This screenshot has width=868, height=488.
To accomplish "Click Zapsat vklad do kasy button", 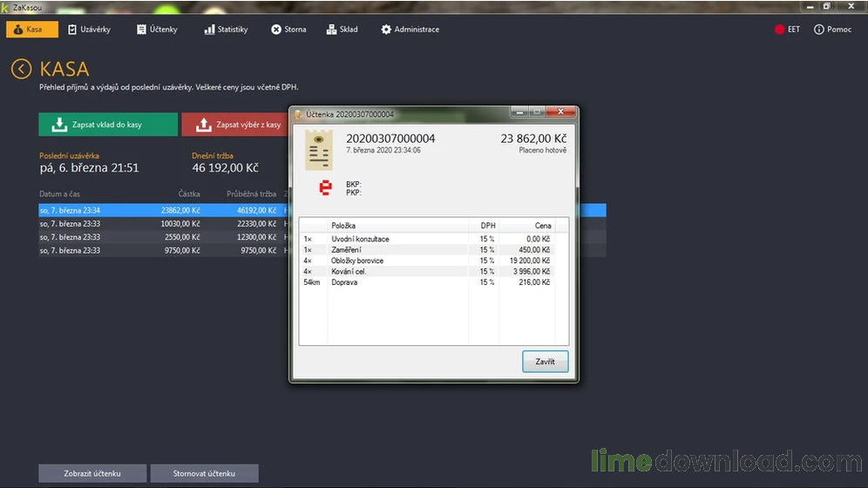I will pyautogui.click(x=108, y=125).
